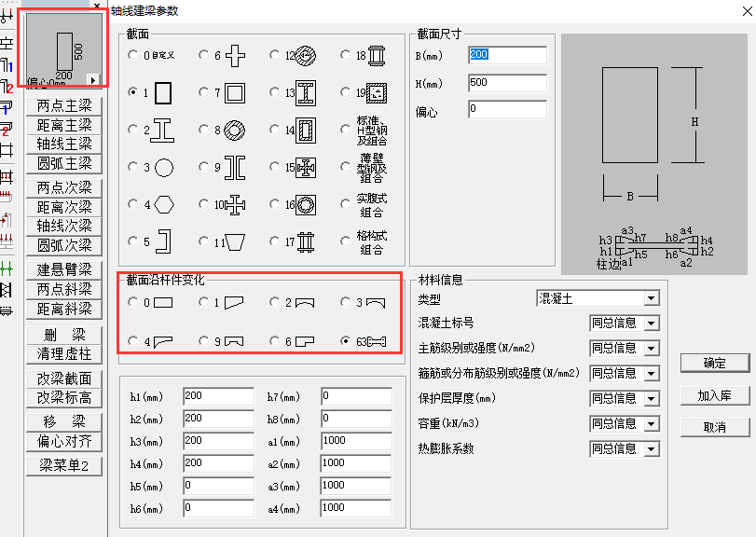Select 0 自定义 section option
This screenshot has width=756, height=537.
132,55
